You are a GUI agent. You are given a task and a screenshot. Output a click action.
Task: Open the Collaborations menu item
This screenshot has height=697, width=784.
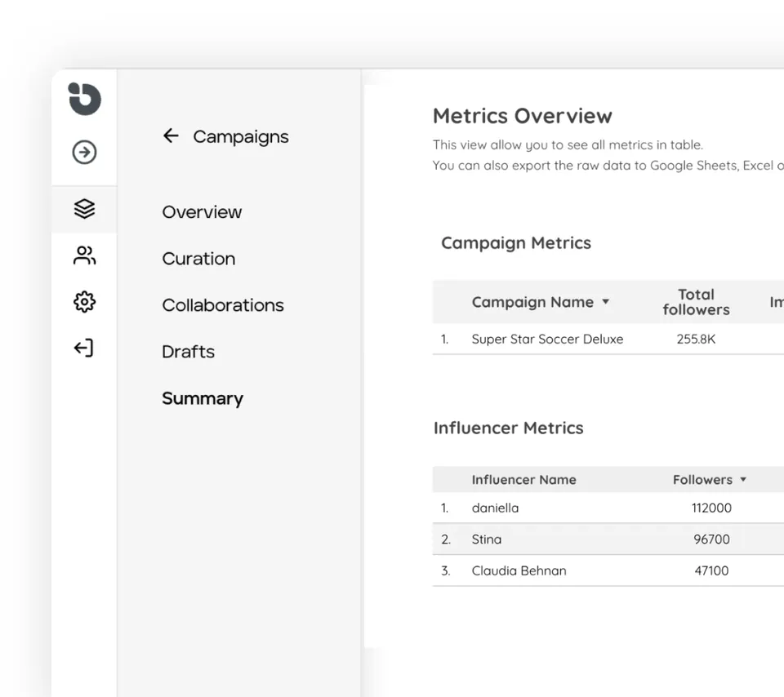(x=223, y=304)
